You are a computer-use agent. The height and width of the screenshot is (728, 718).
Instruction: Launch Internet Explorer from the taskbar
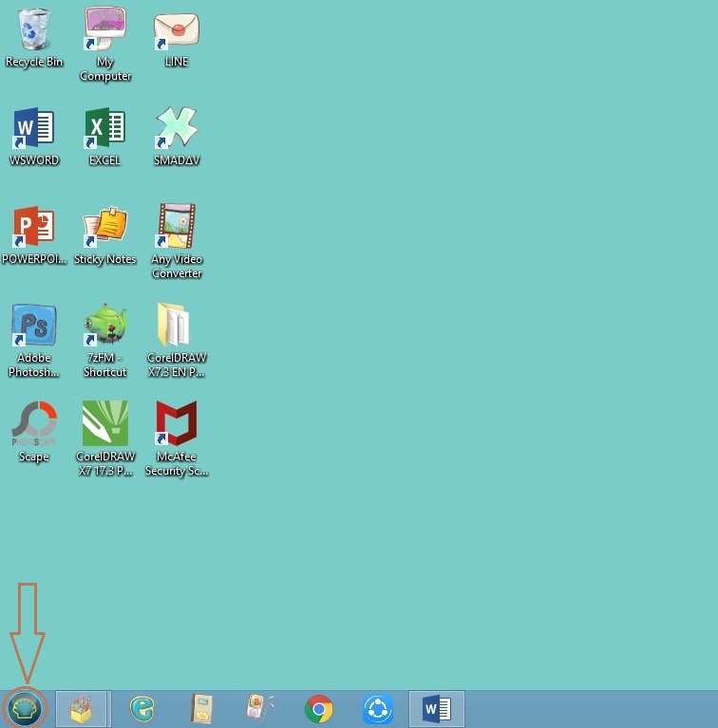[142, 709]
